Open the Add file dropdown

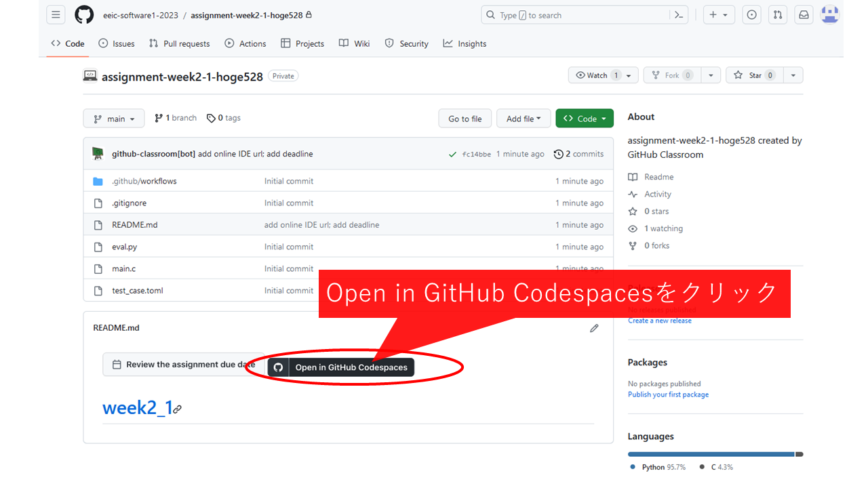524,119
